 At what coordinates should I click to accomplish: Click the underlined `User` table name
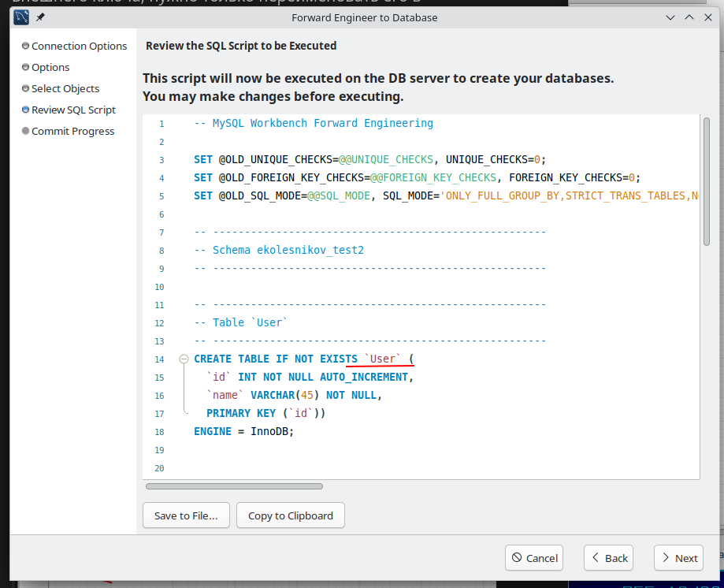click(383, 359)
